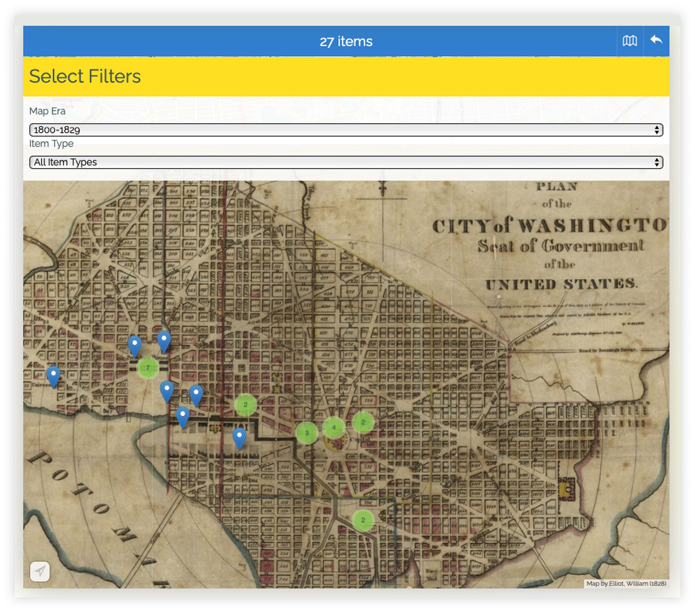Select the blue pin upper right of cluster 7
Screen dimensions: 695x616
(164, 342)
